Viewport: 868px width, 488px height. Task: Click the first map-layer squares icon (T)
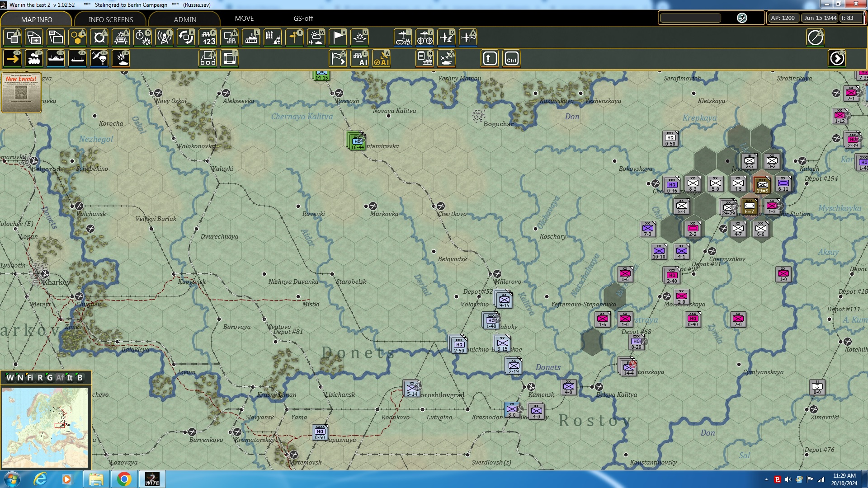point(12,38)
